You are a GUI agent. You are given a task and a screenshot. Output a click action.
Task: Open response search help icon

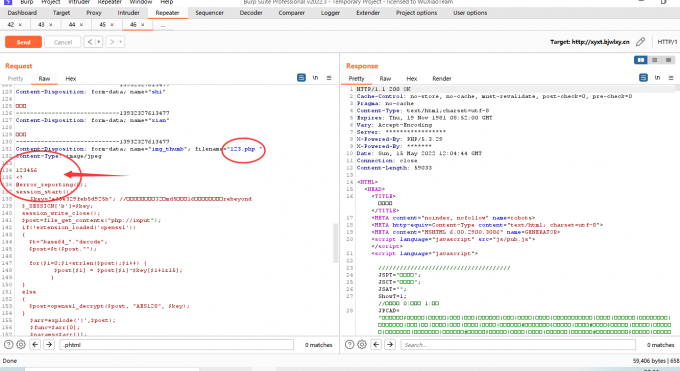click(350, 345)
